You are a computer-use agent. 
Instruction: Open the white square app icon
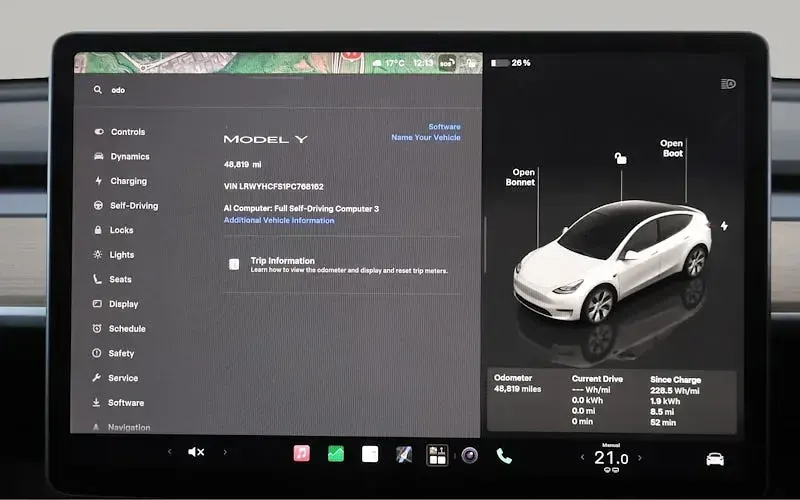pyautogui.click(x=370, y=454)
